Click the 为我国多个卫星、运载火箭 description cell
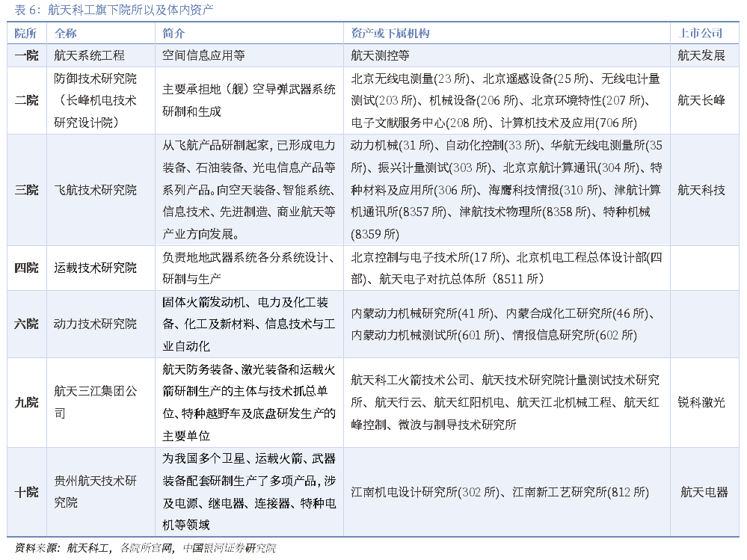747x560 pixels. tap(249, 491)
